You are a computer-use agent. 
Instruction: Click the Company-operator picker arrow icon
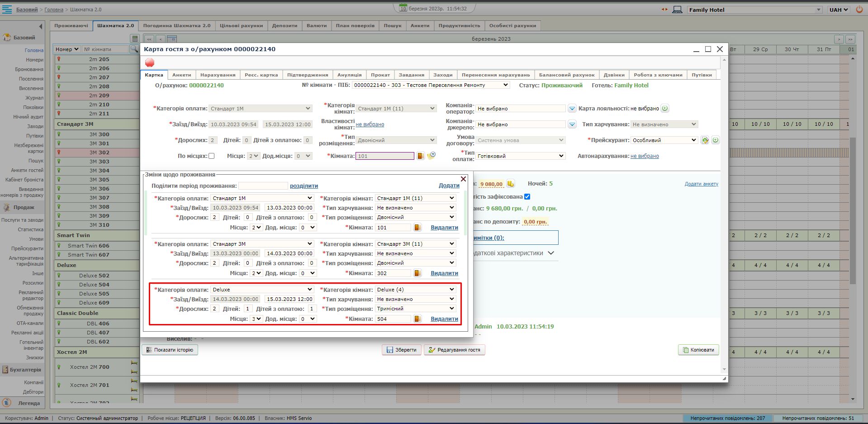(572, 109)
